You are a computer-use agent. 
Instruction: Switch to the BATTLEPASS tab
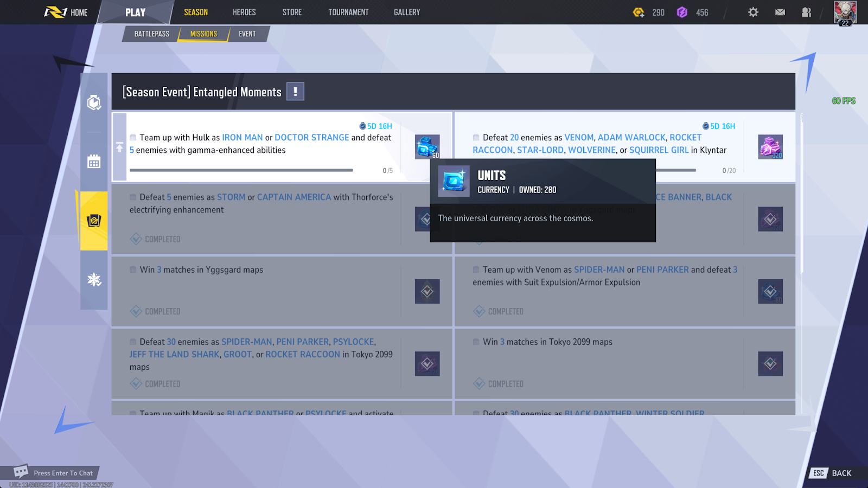[x=152, y=34]
